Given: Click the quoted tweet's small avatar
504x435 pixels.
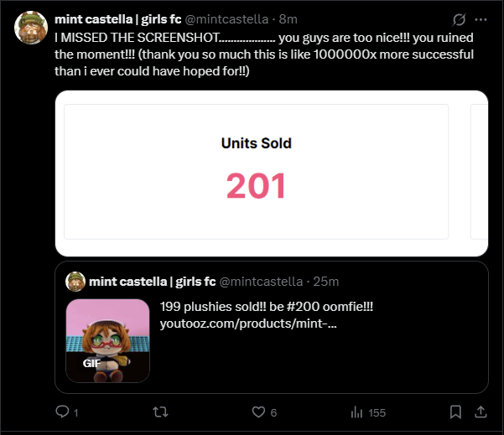Looking at the screenshot, I should [75, 281].
